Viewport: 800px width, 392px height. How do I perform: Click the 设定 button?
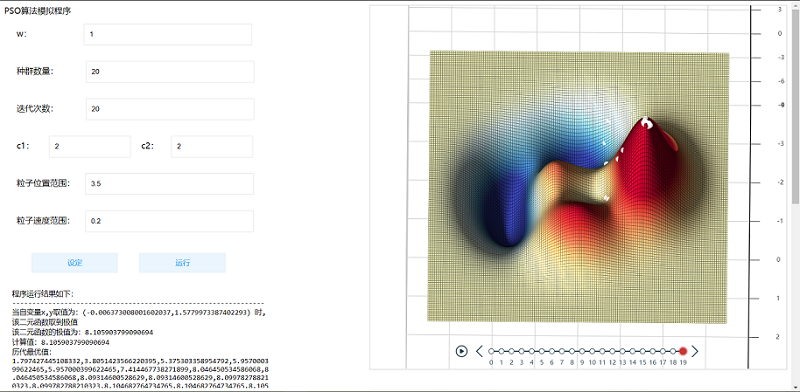[x=74, y=263]
